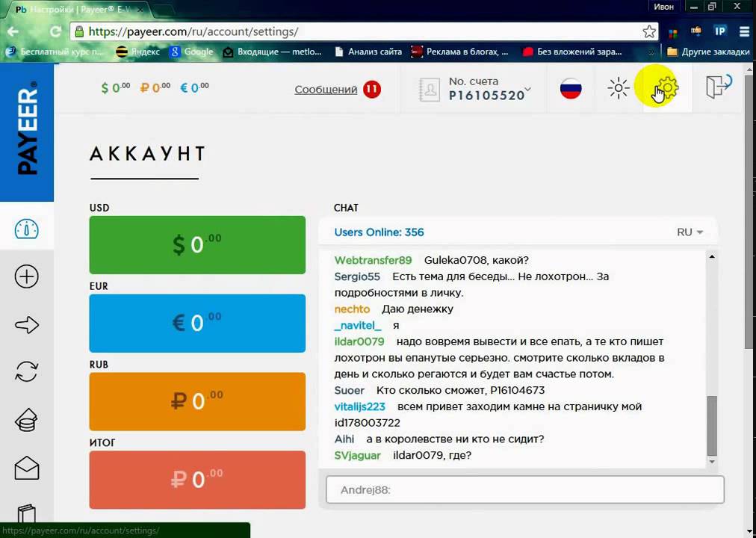The width and height of the screenshot is (756, 538).
Task: Click the PAYEER logo
Action: (x=27, y=129)
